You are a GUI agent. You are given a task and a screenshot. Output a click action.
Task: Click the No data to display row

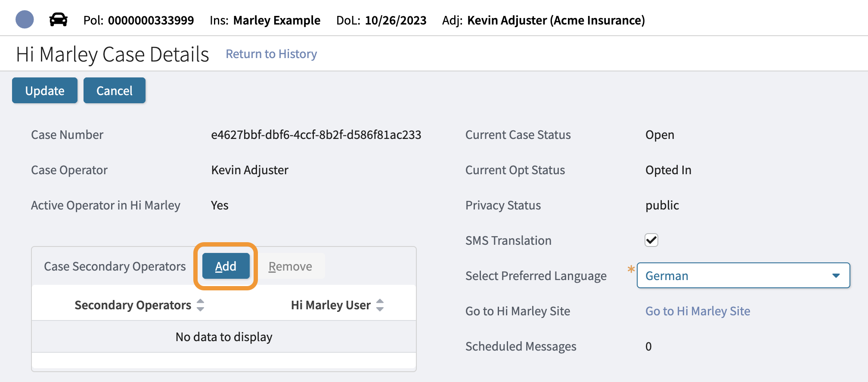tap(224, 337)
